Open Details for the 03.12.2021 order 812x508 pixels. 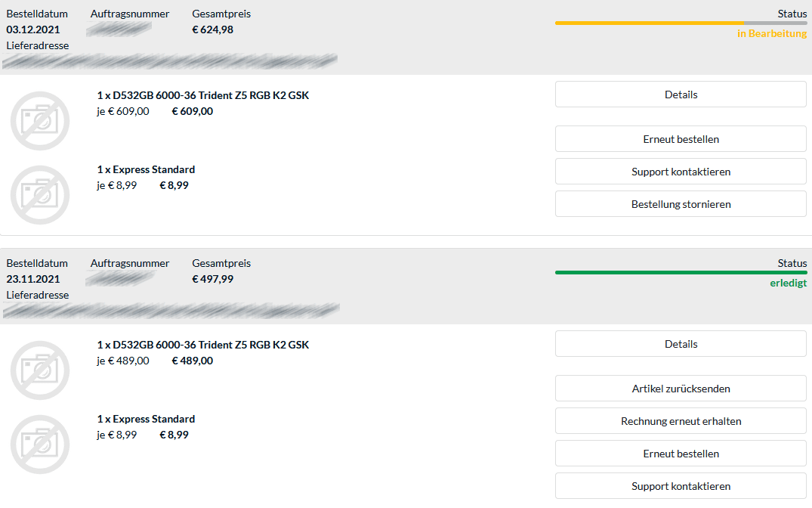pyautogui.click(x=681, y=94)
